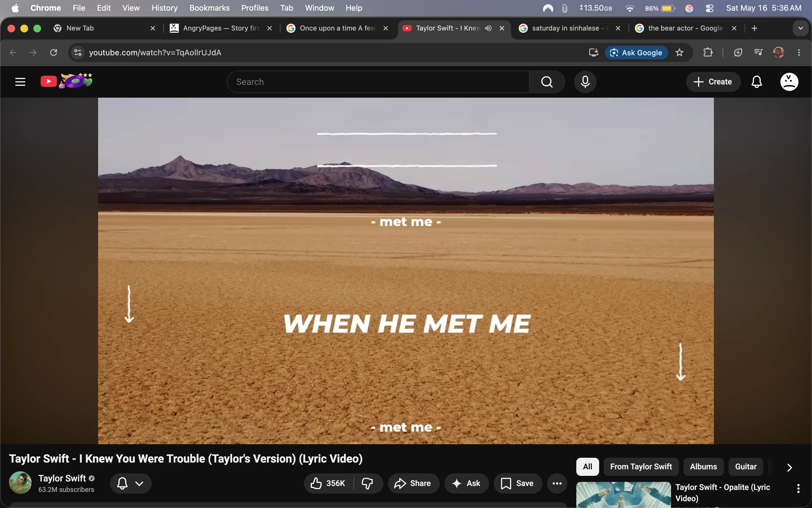
Task: Open the Chrome extensions puzzle icon
Action: 708,52
